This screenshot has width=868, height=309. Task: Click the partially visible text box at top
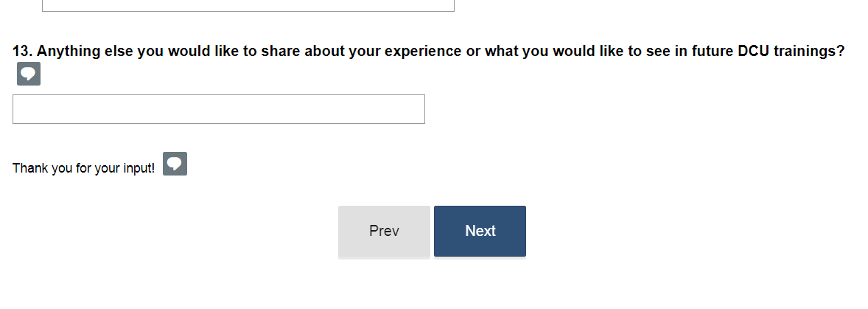(248, 5)
